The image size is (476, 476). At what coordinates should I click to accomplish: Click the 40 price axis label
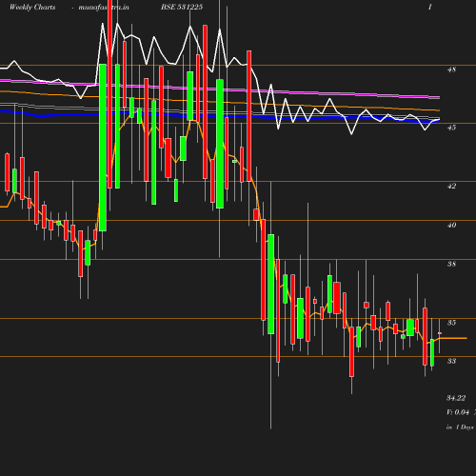click(x=451, y=226)
